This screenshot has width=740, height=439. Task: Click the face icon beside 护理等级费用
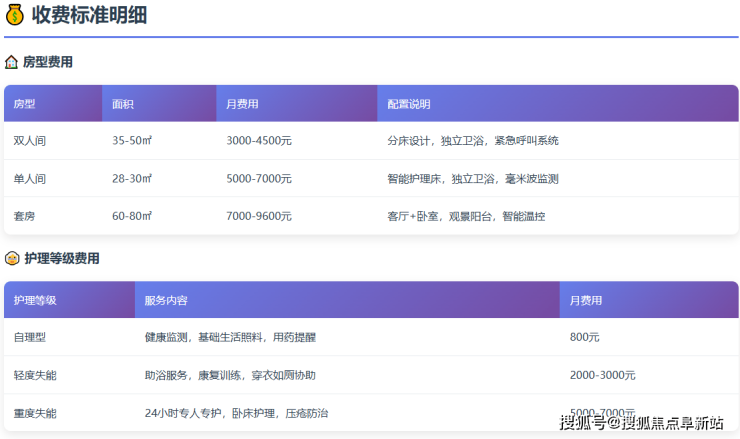pos(11,258)
